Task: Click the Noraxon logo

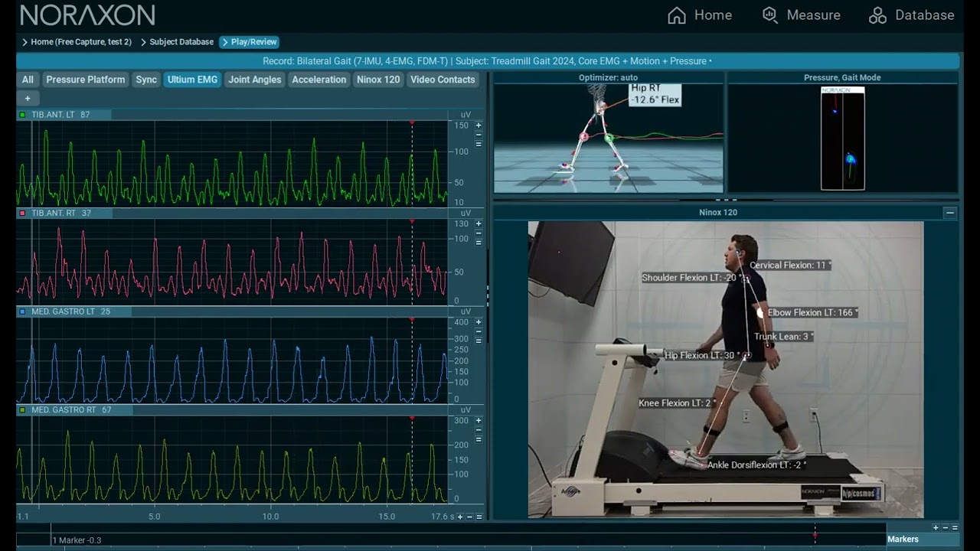Action: point(87,15)
